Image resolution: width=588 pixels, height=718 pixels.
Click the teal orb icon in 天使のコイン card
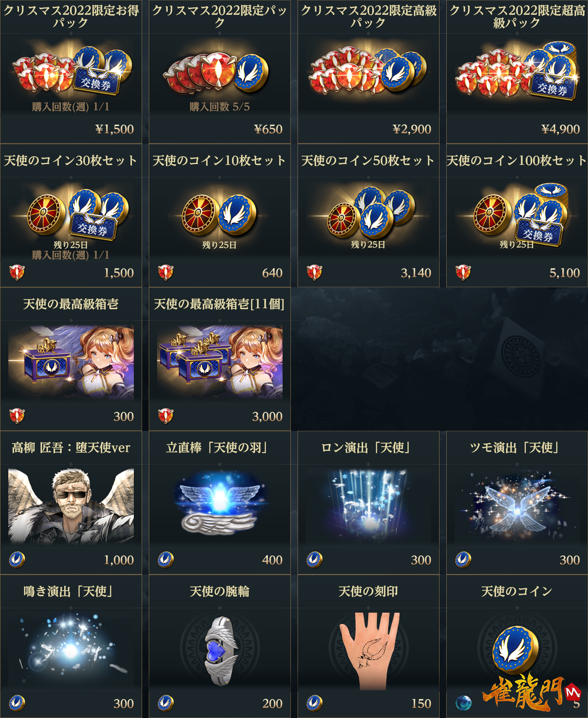pos(463,703)
